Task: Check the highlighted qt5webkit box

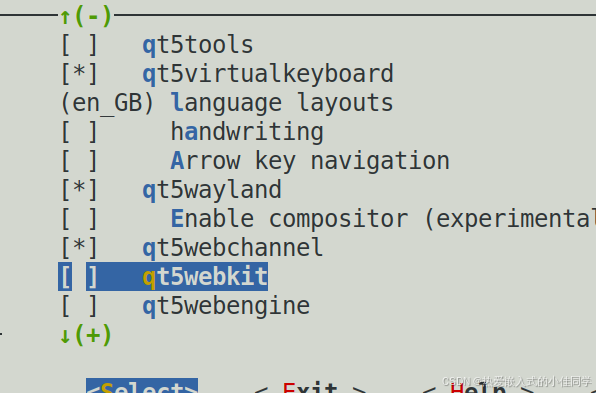Action: click(x=79, y=277)
